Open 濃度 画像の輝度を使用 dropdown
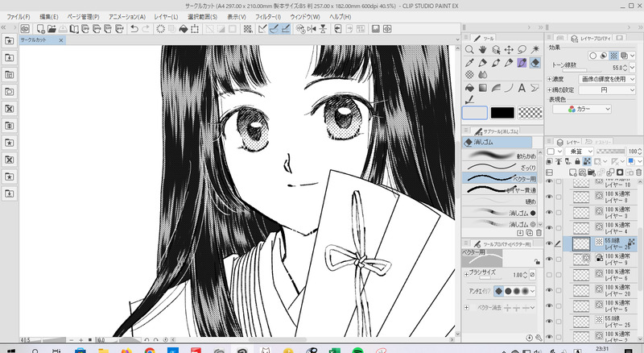Image resolution: width=644 pixels, height=353 pixels. tap(607, 79)
